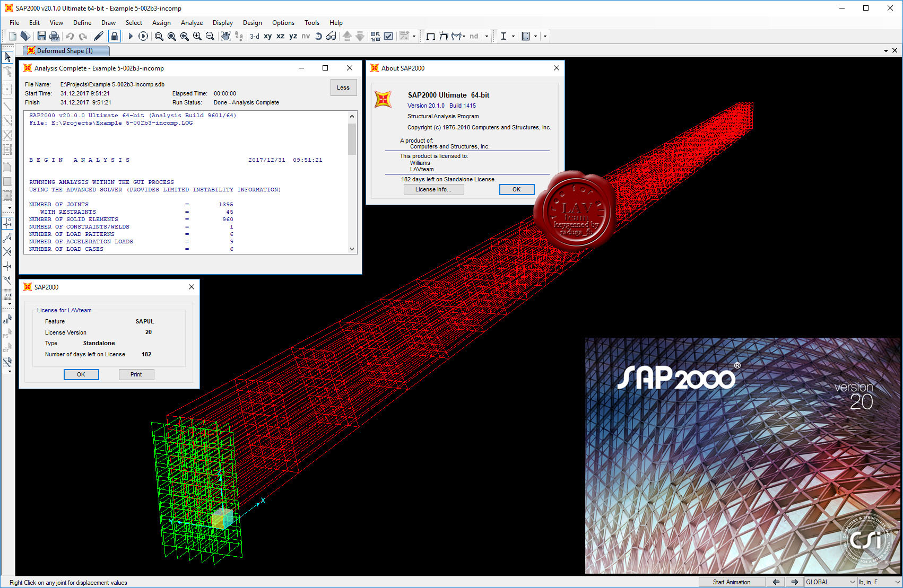Toggle snap to Ends and Midpoints
The width and height of the screenshot is (903, 588).
click(7, 238)
